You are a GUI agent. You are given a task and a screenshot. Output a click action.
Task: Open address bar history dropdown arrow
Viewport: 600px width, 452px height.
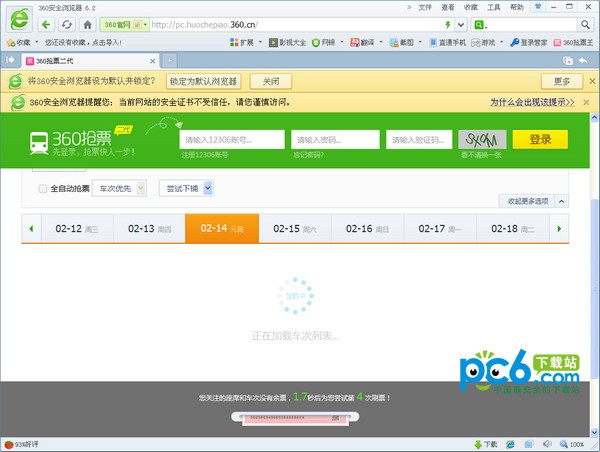click(461, 25)
